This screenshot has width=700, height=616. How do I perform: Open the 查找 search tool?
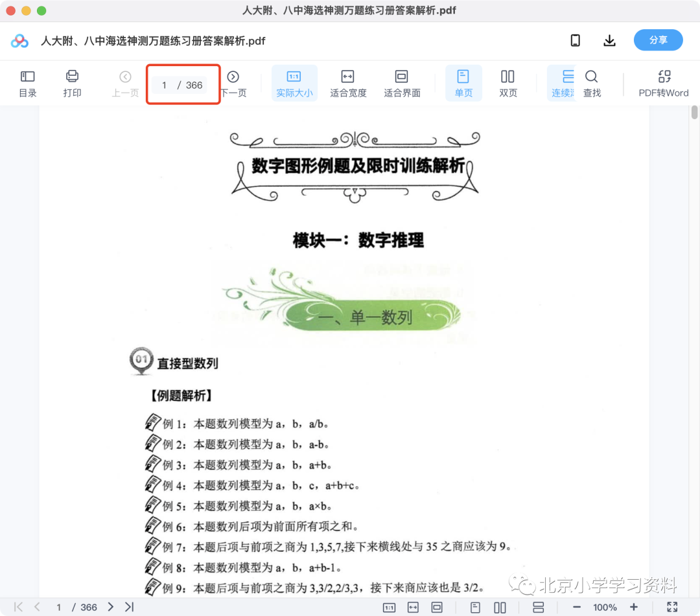[592, 84]
